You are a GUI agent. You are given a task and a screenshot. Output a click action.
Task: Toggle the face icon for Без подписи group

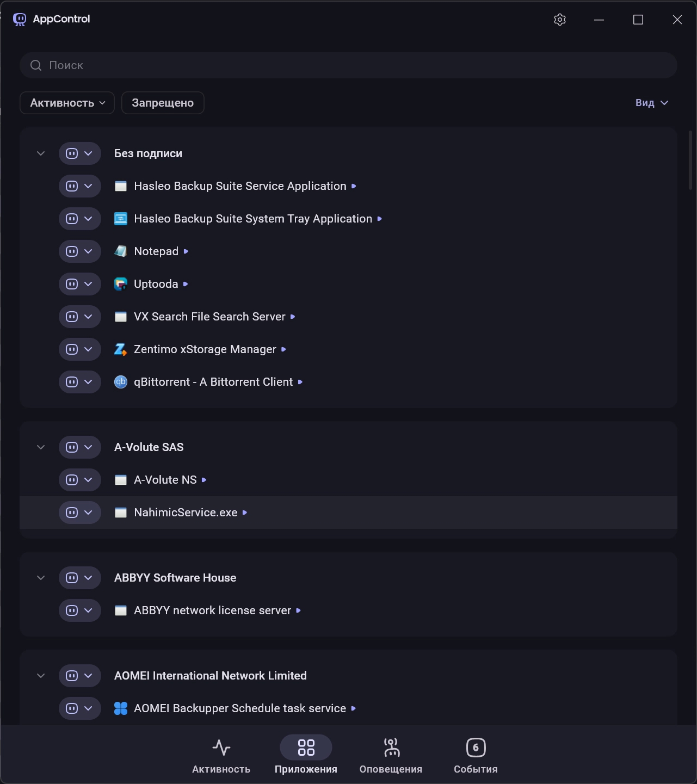click(x=72, y=153)
